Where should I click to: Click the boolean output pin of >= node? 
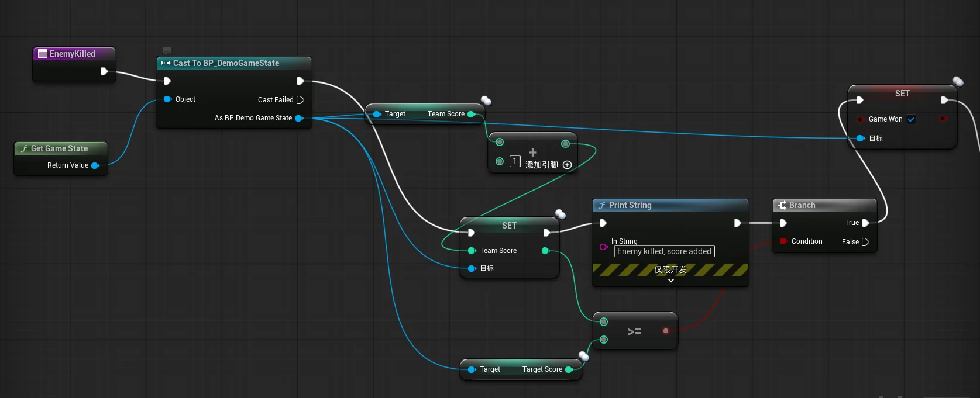665,331
